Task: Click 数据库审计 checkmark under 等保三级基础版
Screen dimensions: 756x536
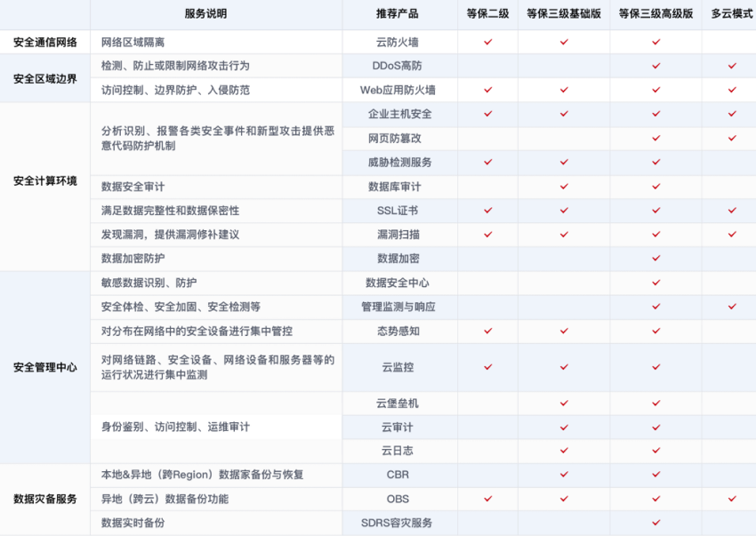Action: pyautogui.click(x=564, y=186)
